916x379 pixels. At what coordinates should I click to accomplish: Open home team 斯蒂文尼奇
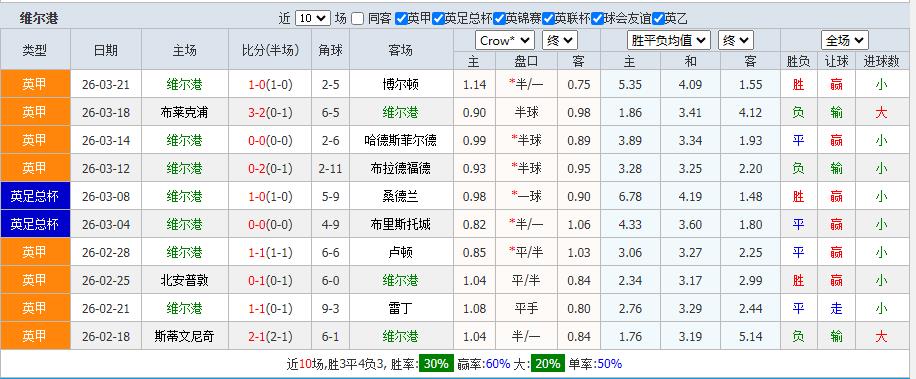184,337
